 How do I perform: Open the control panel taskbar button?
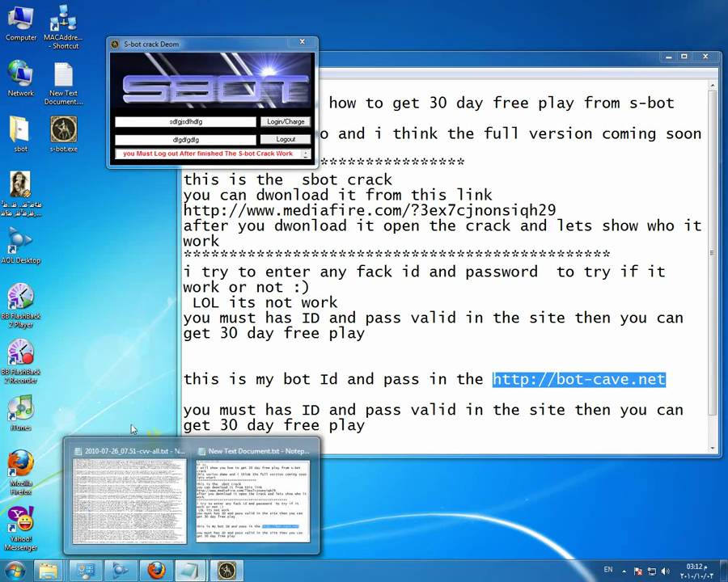coord(86,571)
